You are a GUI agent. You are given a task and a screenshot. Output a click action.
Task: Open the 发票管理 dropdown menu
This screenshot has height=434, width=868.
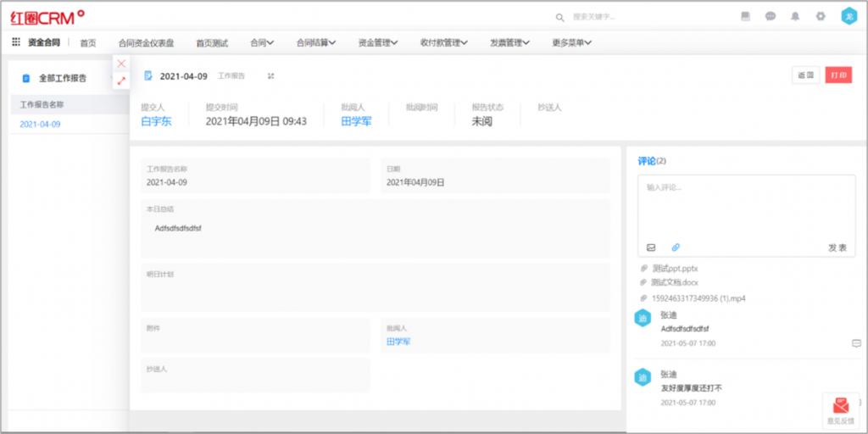pyautogui.click(x=509, y=42)
